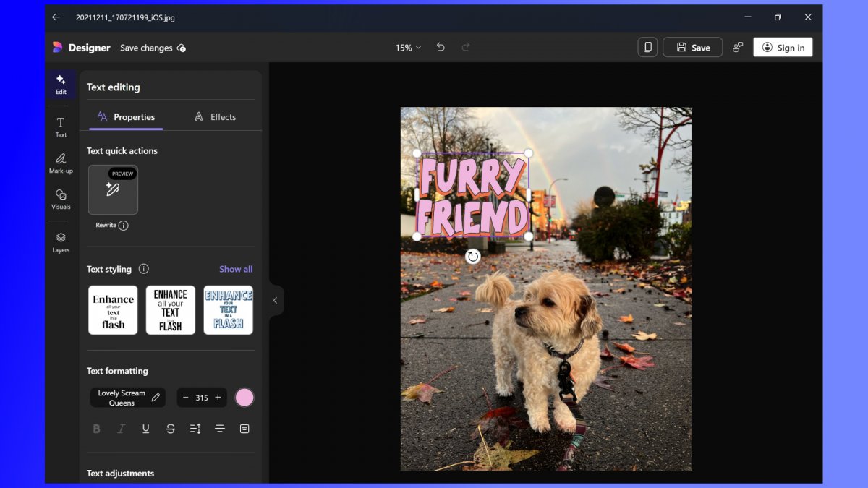The height and width of the screenshot is (488, 868).
Task: Toggle bold text formatting
Action: (96, 429)
